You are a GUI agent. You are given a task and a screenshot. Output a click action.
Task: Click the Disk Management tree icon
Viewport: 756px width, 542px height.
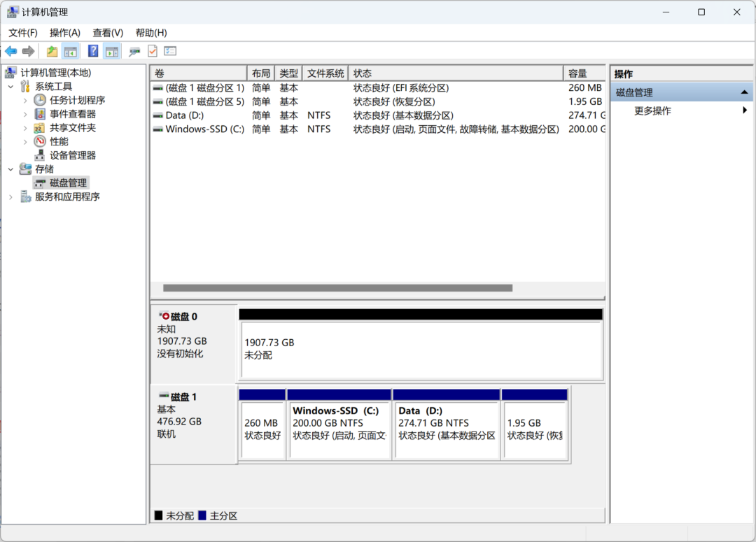point(40,183)
